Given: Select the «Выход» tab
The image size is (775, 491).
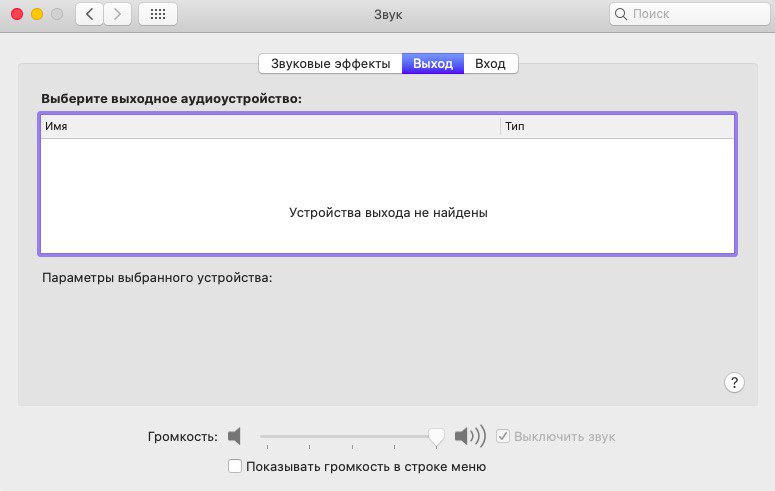Looking at the screenshot, I should pyautogui.click(x=432, y=63).
